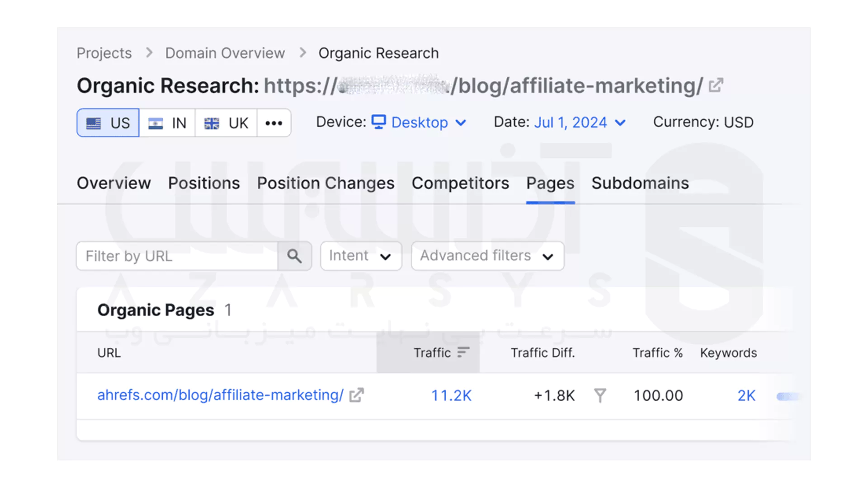Click the Traffic column sort icon
The height and width of the screenshot is (488, 868).
pyautogui.click(x=463, y=352)
